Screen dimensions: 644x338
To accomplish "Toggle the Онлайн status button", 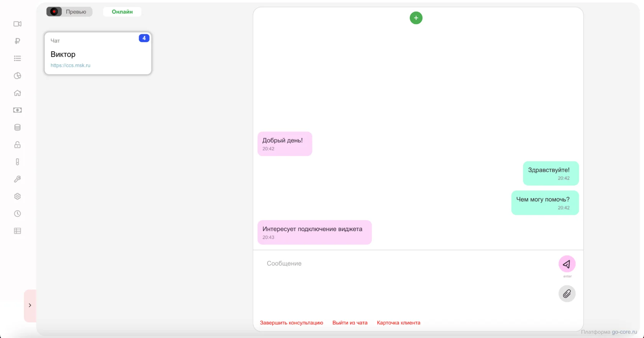I will pos(122,12).
